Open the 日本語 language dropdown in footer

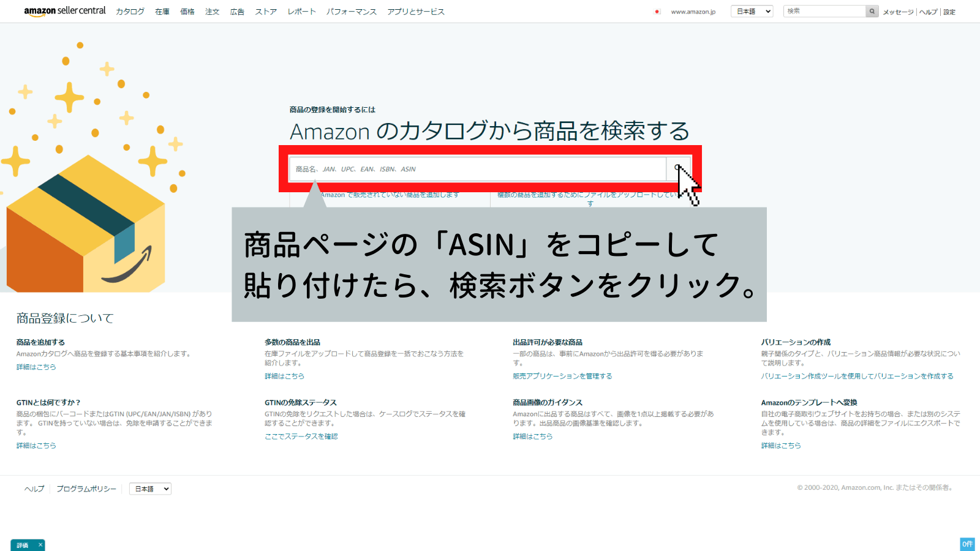click(150, 489)
